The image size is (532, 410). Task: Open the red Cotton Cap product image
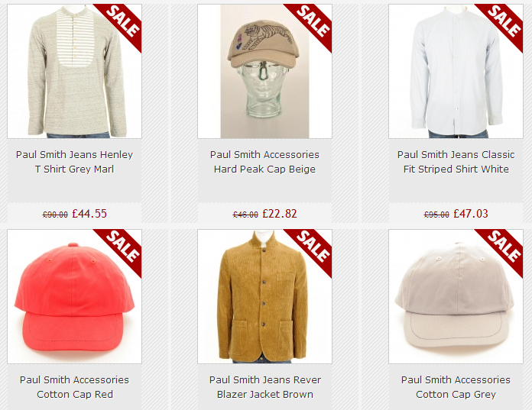click(x=74, y=296)
